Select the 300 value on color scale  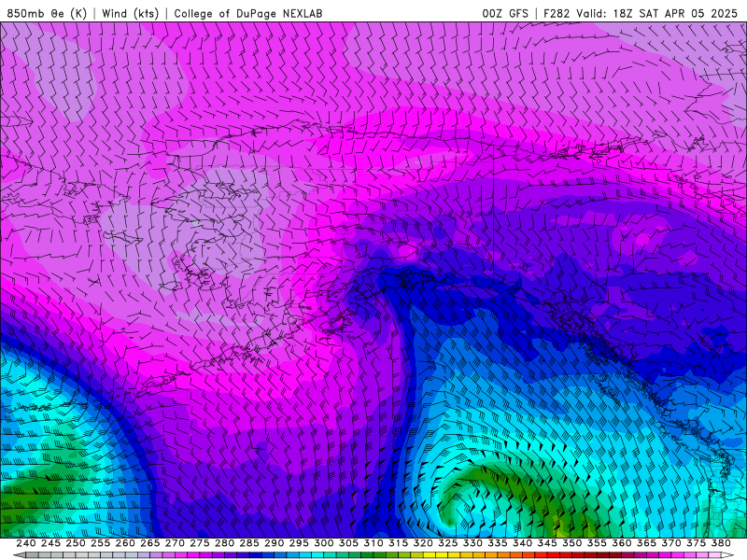click(x=323, y=543)
